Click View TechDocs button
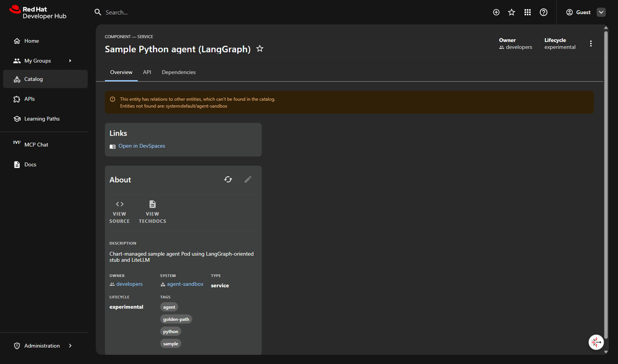The image size is (618, 364). [x=153, y=212]
